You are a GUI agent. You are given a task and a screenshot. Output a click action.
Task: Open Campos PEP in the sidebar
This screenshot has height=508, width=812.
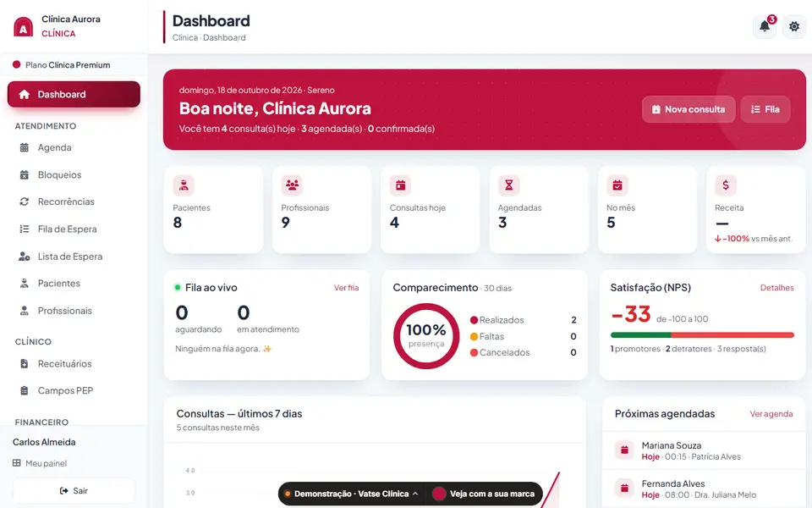(x=74, y=391)
